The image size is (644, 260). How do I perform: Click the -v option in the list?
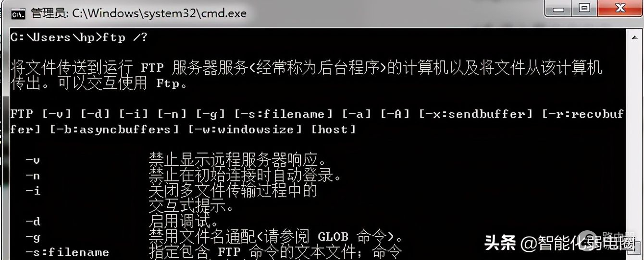(33, 160)
